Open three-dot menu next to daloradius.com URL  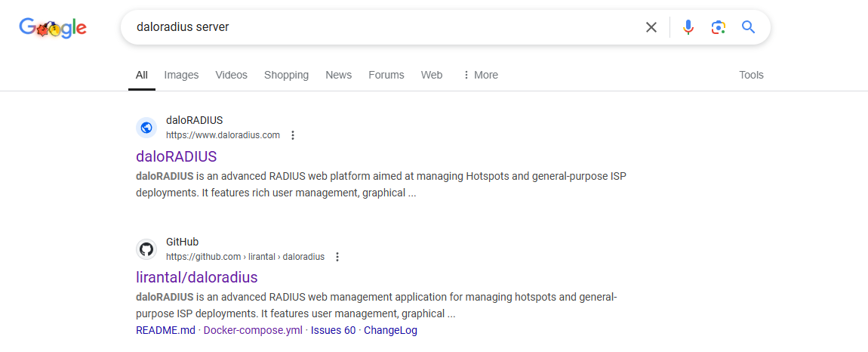pos(294,135)
